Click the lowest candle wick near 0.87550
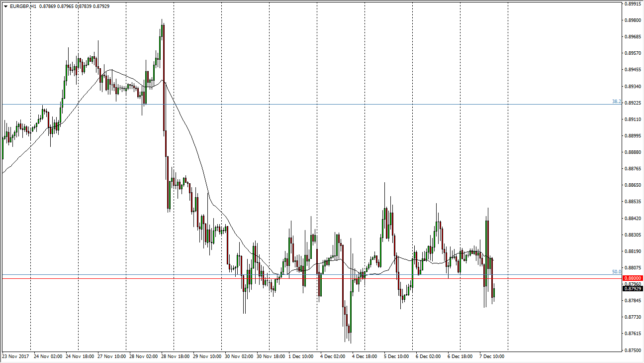The image size is (644, 363). click(350, 342)
